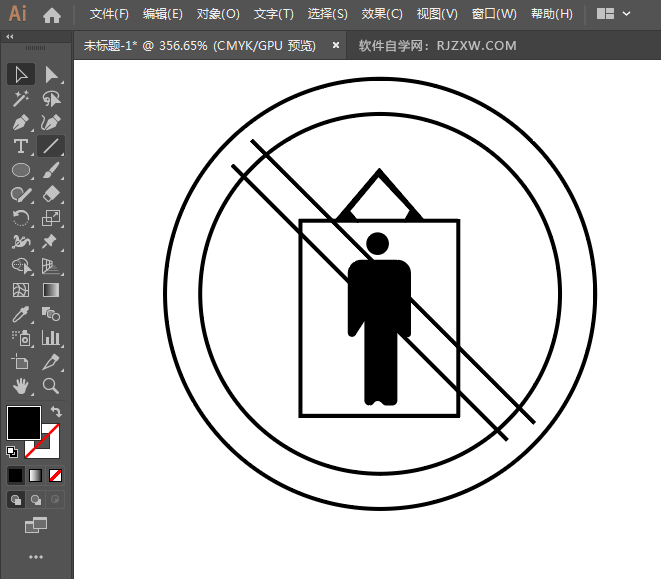661x579 pixels.
Task: Swap fill and stroke colors
Action: pyautogui.click(x=56, y=411)
